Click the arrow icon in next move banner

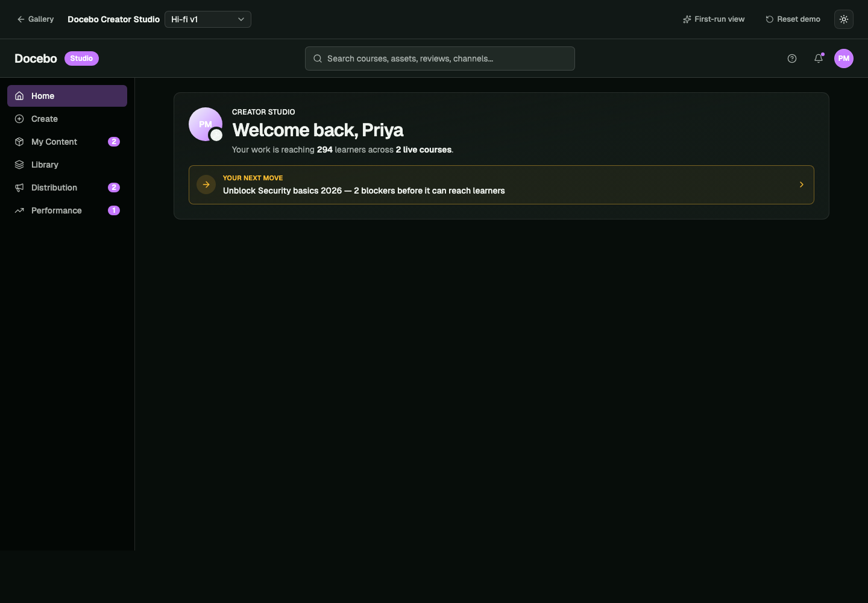click(x=206, y=185)
